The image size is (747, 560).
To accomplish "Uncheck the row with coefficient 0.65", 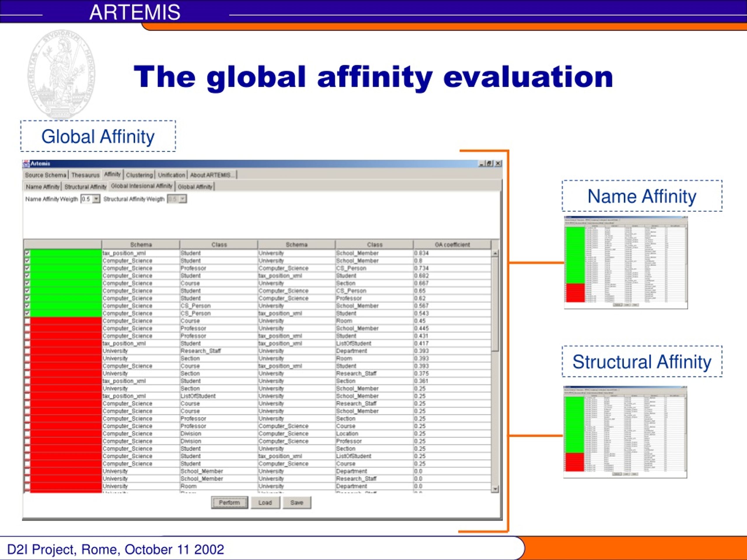I will click(x=27, y=290).
